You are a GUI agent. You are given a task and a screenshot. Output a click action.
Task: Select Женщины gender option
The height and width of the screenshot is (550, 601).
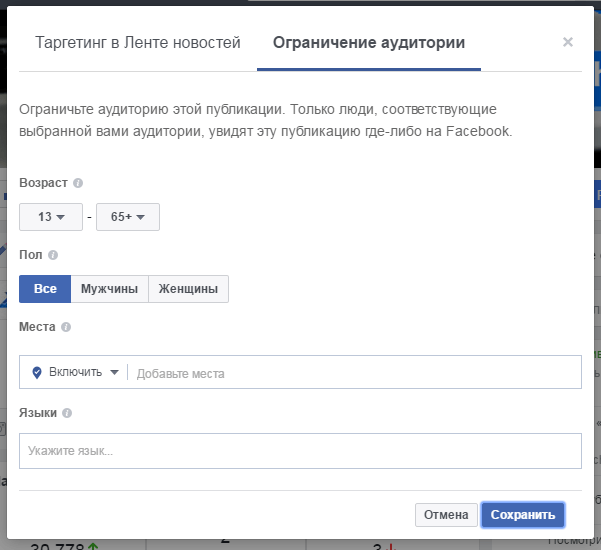188,289
